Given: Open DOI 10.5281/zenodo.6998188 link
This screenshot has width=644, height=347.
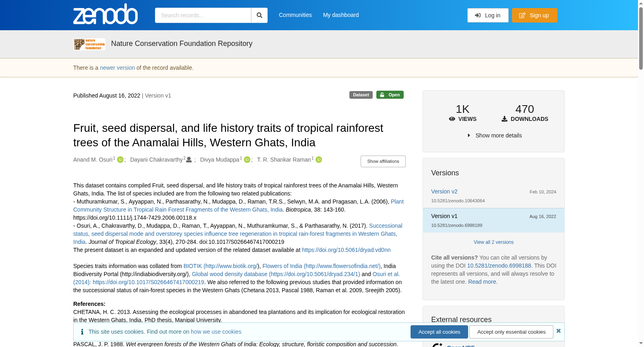Looking at the screenshot, I should pyautogui.click(x=499, y=266).
